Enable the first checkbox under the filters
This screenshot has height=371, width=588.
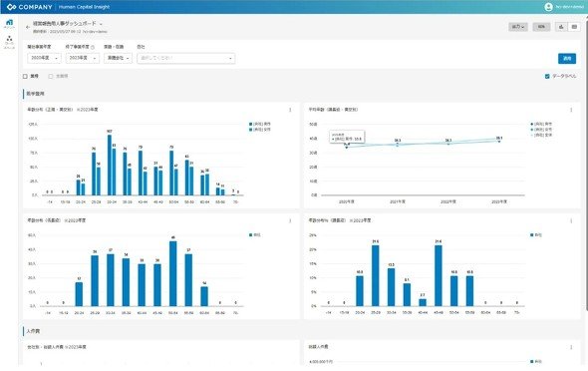[x=25, y=76]
